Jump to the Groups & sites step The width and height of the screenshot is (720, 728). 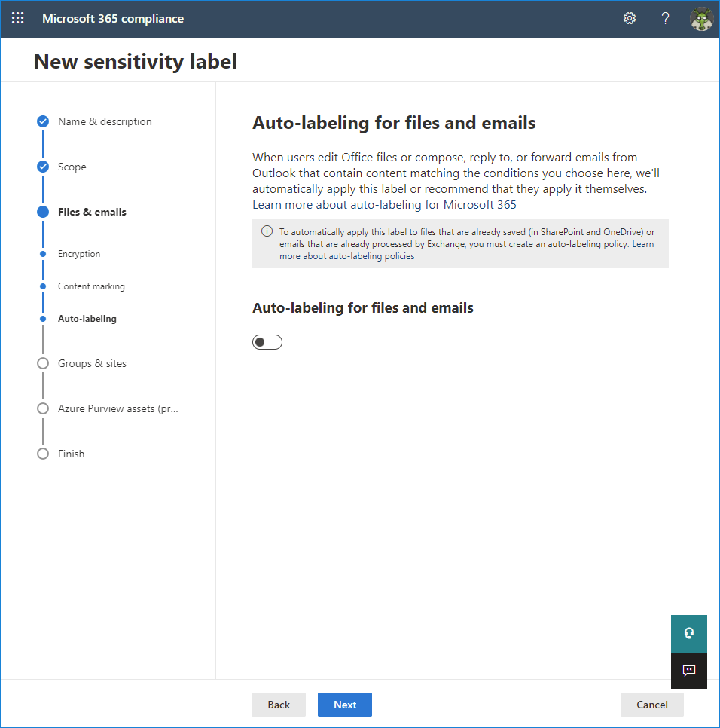[92, 363]
